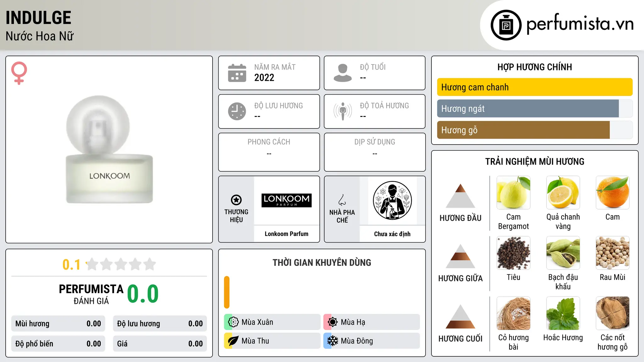Click the Hợp hương chính heading
This screenshot has height=362, width=644.
click(535, 67)
